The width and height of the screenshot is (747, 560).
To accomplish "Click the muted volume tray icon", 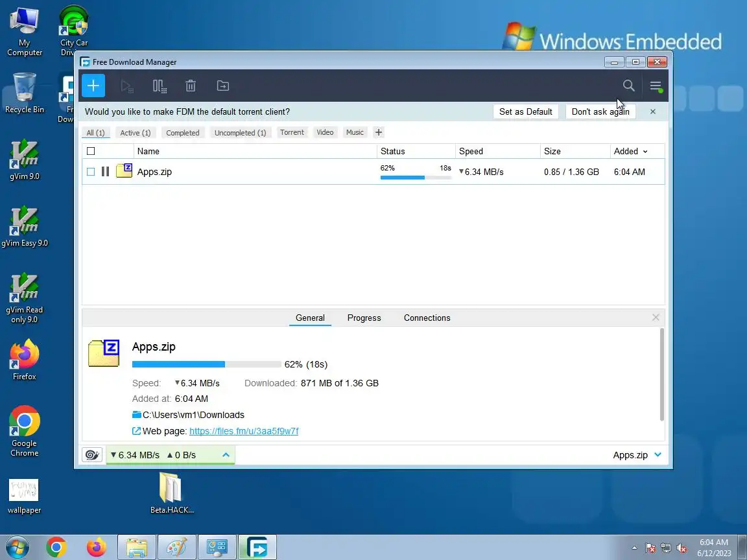I will (682, 548).
